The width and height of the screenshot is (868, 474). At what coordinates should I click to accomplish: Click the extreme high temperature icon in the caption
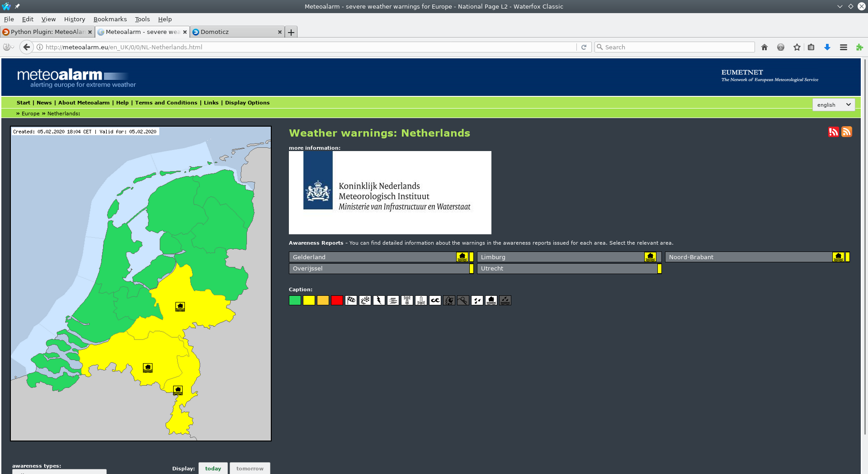click(407, 300)
